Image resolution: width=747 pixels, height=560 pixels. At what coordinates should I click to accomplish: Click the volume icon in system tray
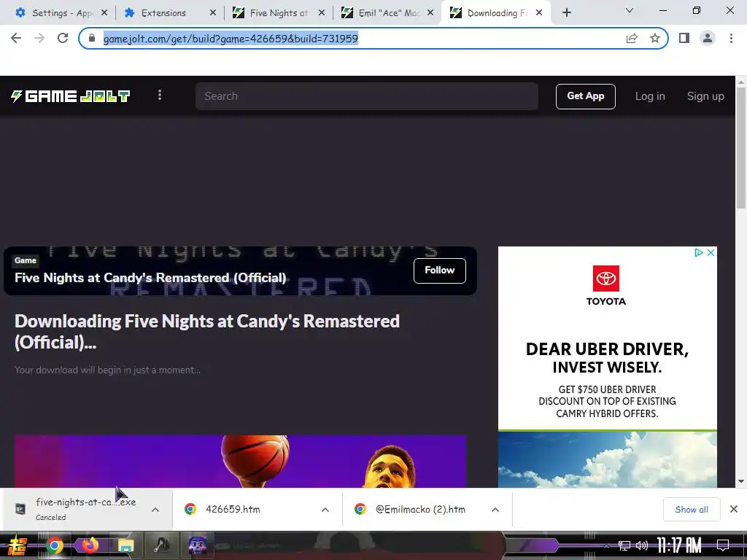[x=642, y=545]
